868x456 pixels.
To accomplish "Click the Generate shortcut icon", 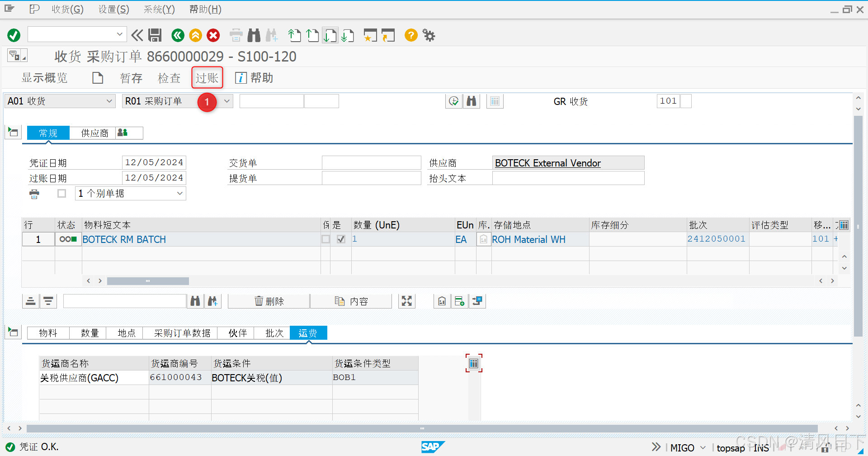I will 388,35.
